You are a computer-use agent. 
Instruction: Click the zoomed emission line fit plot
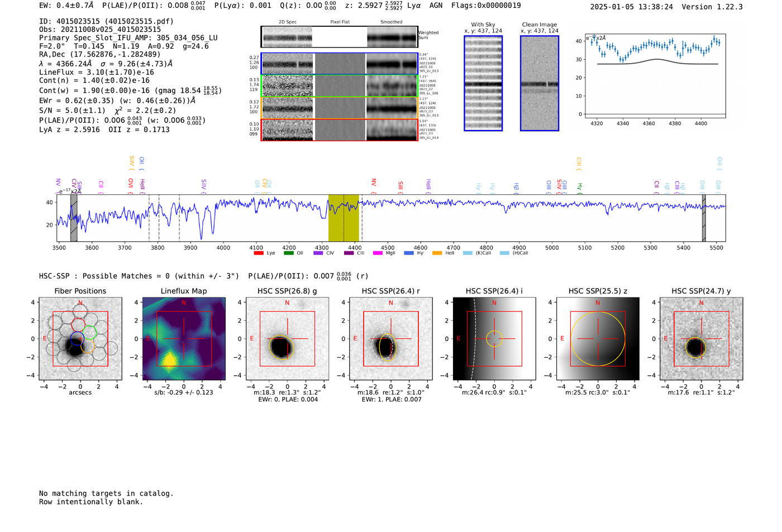pos(655,76)
